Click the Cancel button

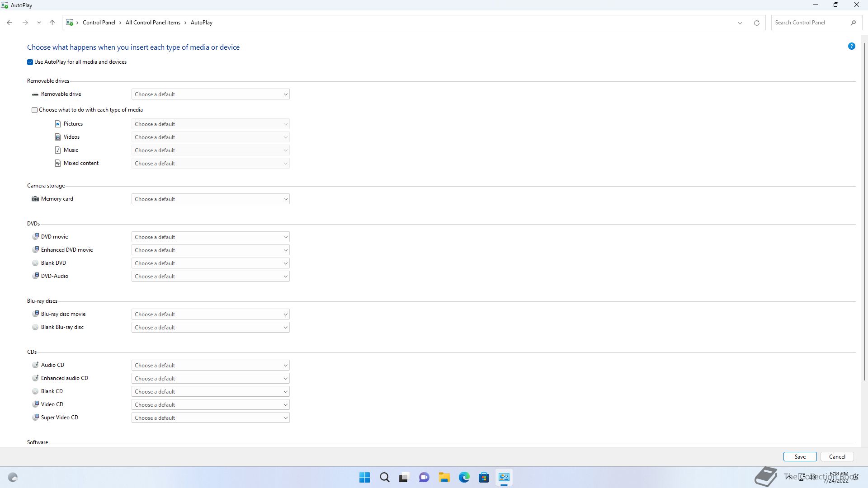[837, 456]
